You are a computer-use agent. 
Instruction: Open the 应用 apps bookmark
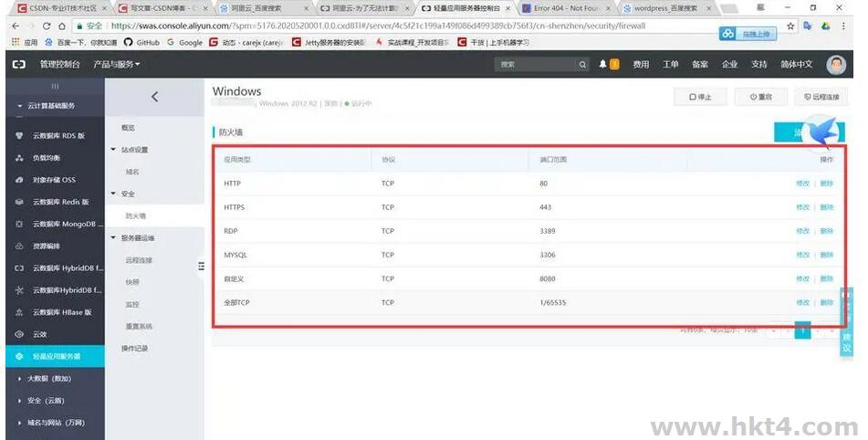point(25,43)
